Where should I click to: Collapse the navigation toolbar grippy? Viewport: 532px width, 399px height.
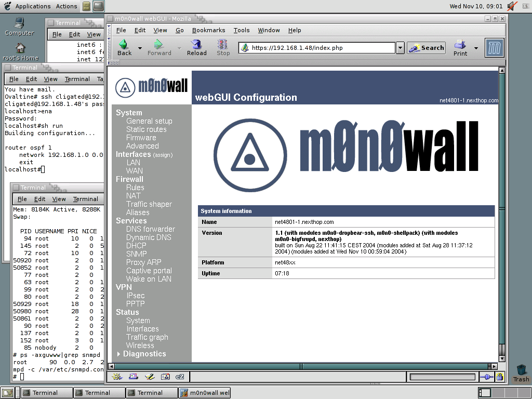(x=109, y=48)
